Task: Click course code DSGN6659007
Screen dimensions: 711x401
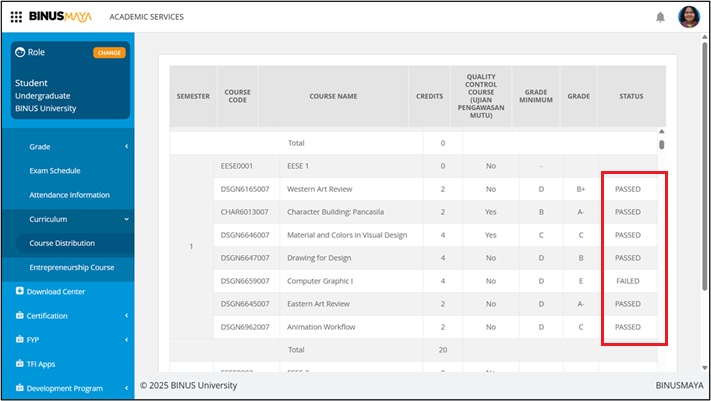Action: pyautogui.click(x=245, y=281)
